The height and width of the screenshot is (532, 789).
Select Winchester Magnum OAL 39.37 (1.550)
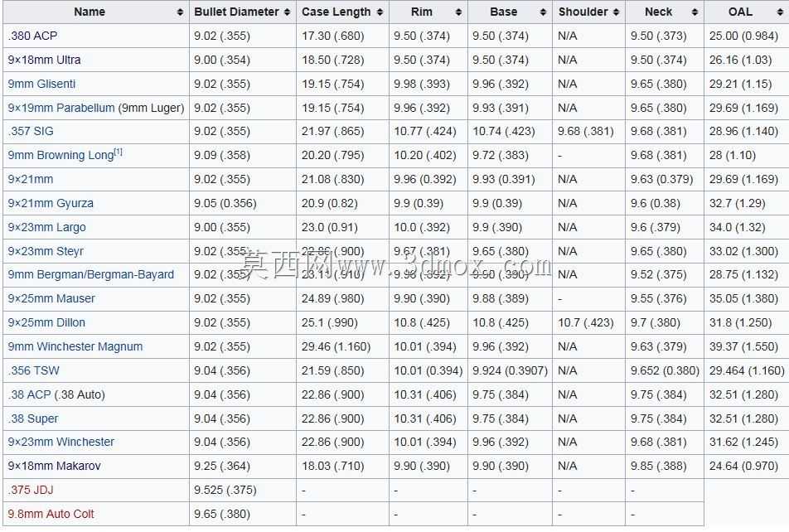(743, 346)
